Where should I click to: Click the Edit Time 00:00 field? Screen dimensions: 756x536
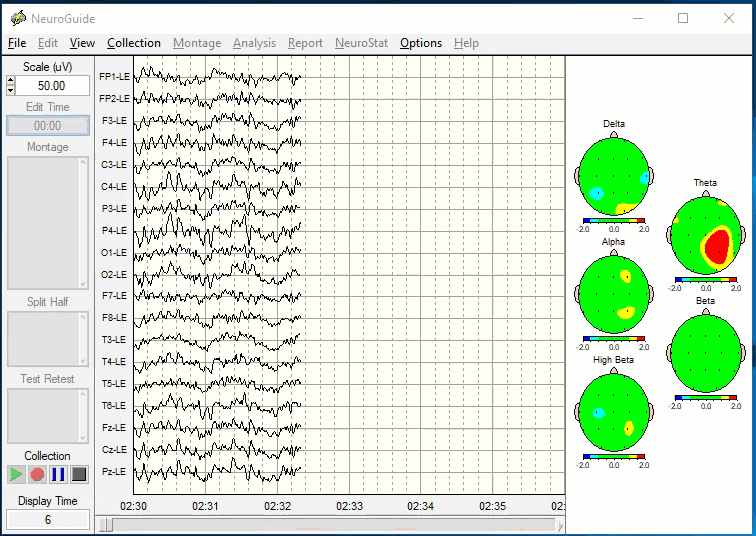[x=48, y=126]
